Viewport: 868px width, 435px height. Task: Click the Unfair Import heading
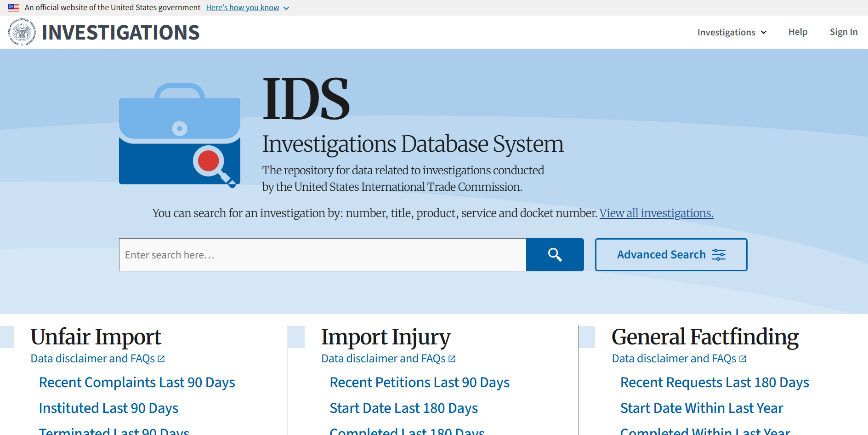click(96, 337)
